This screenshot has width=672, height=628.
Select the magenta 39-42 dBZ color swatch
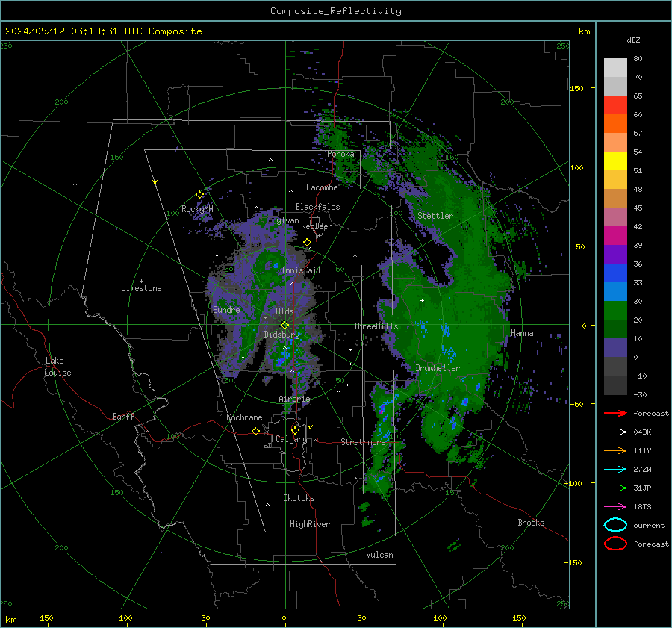[x=615, y=236]
